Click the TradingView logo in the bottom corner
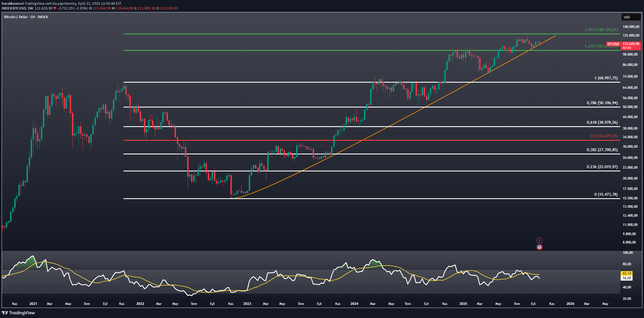 tap(18, 313)
